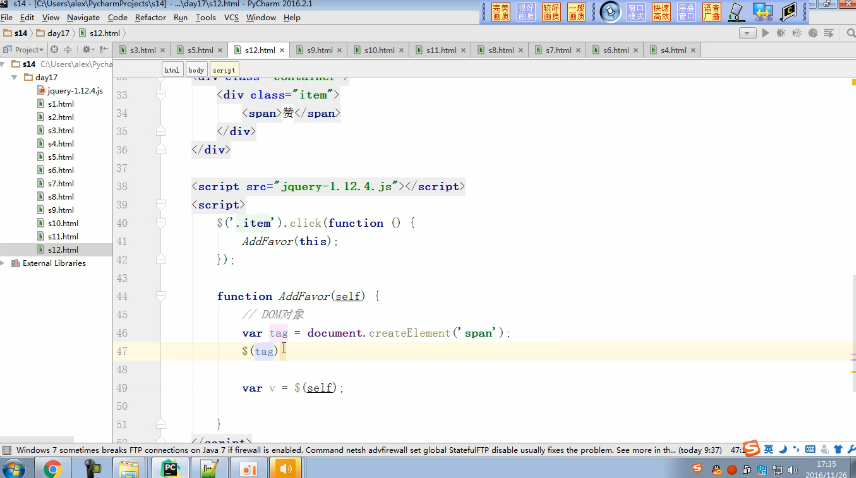
Task: Open the Windows Start menu
Action: (x=13, y=469)
